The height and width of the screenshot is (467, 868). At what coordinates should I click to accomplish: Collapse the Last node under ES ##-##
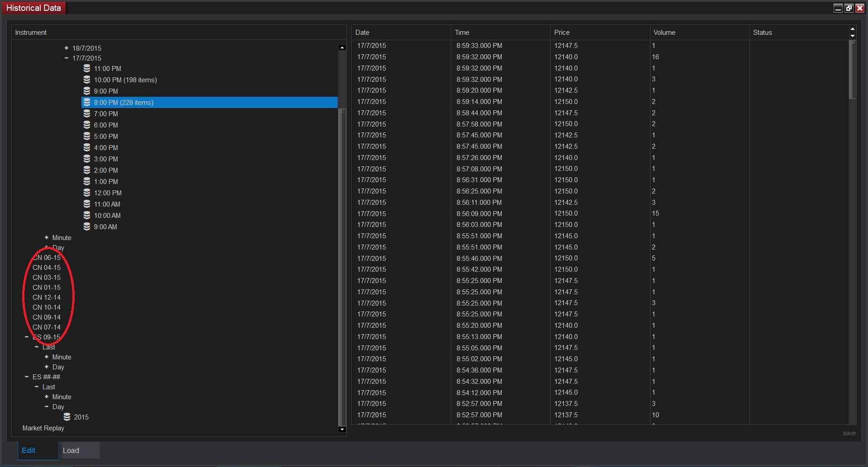[x=37, y=387]
